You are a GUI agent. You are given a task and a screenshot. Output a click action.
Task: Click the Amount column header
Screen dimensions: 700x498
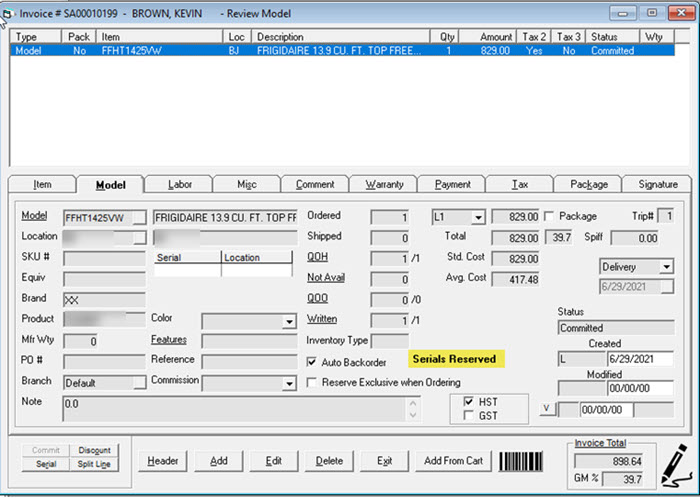click(488, 37)
